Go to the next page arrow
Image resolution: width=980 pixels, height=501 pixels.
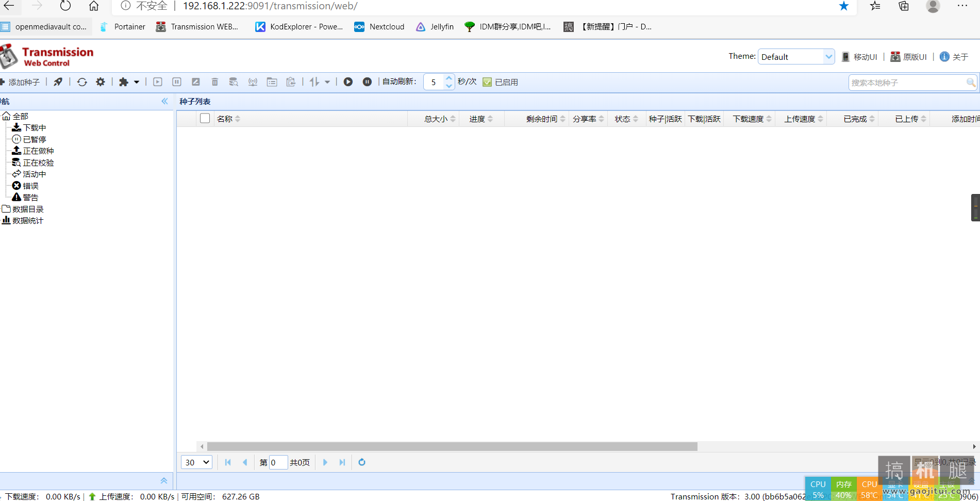(325, 462)
